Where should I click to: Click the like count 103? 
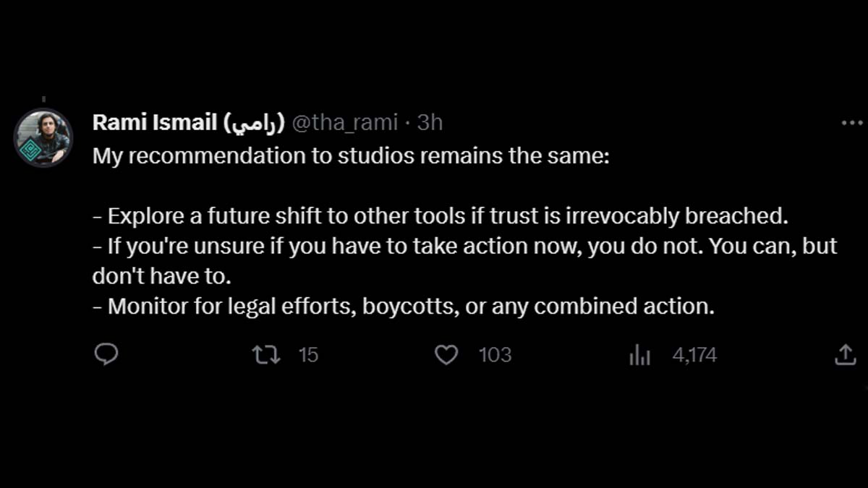pos(495,355)
